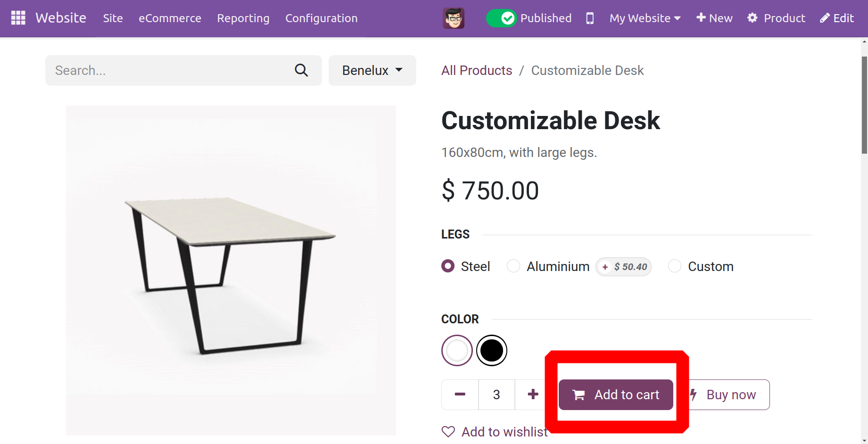
Task: Click the search magnifier icon
Action: click(x=301, y=70)
